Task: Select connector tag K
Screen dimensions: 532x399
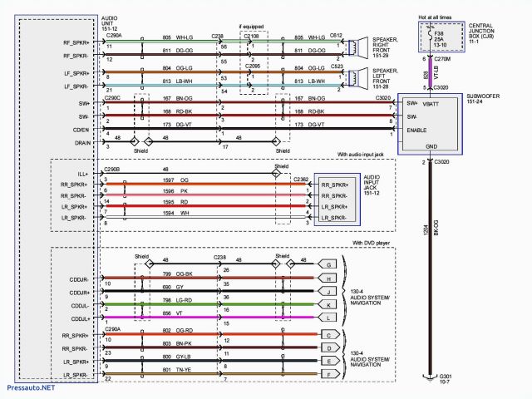Action: pyautogui.click(x=330, y=304)
